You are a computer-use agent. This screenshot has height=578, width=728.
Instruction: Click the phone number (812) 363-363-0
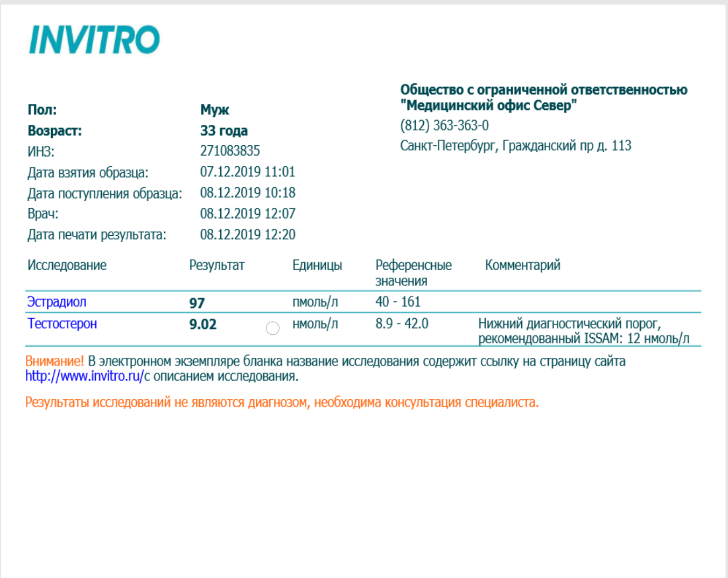tap(444, 125)
